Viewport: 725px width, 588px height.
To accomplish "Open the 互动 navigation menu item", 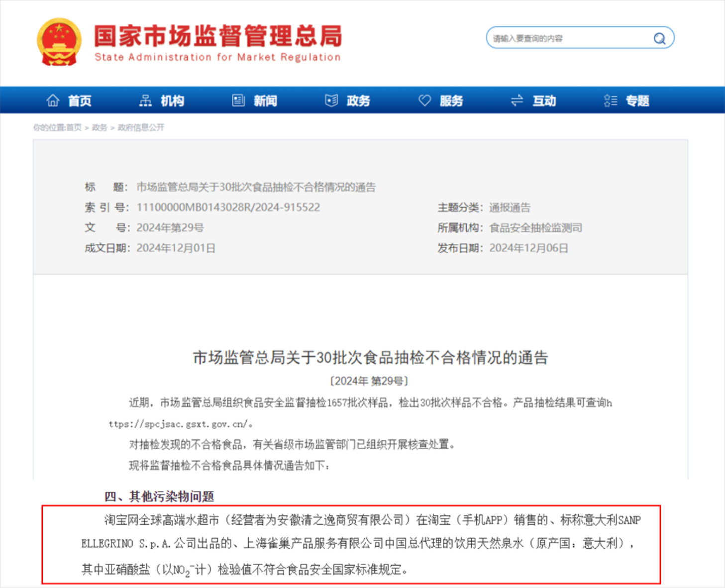I will (x=544, y=101).
